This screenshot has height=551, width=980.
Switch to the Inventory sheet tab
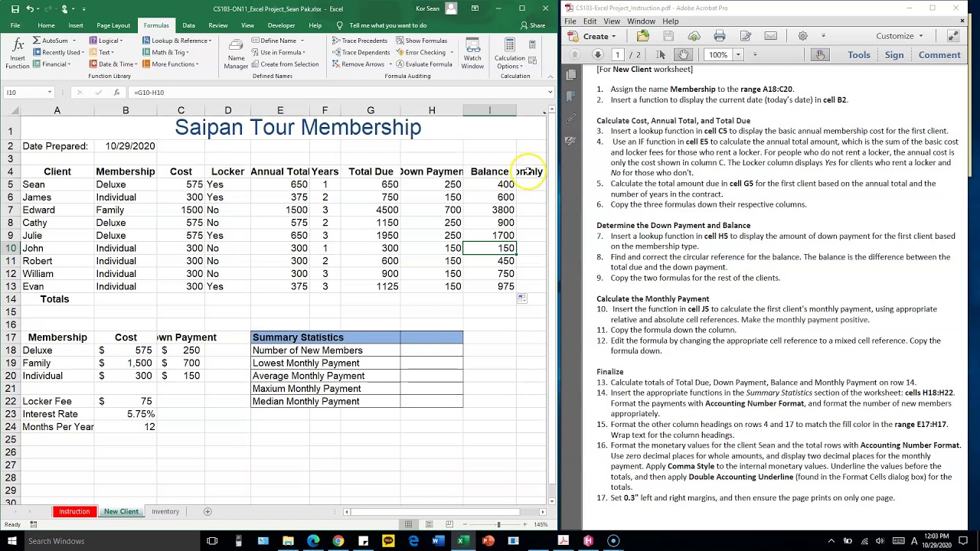coord(165,511)
